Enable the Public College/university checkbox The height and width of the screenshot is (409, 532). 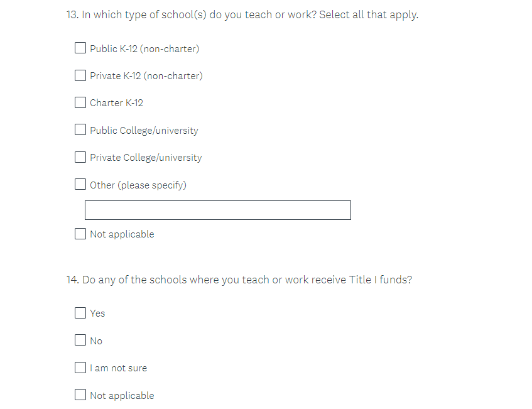pyautogui.click(x=80, y=130)
